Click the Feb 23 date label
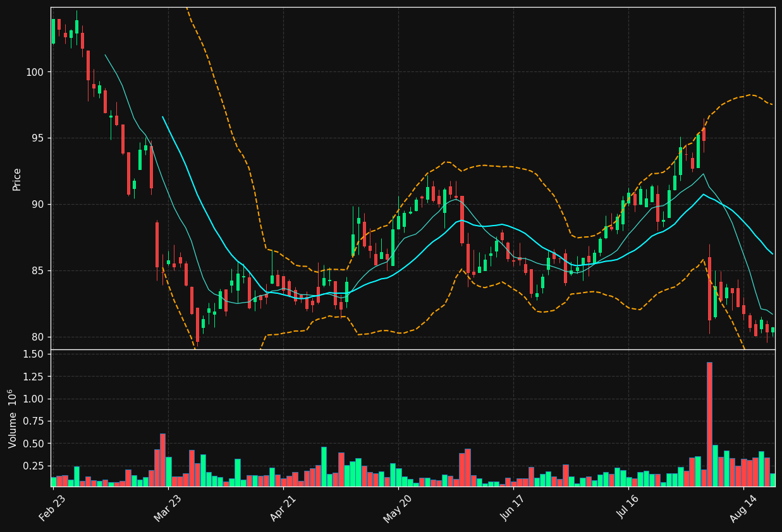This screenshot has height=532, width=782. tap(52, 507)
